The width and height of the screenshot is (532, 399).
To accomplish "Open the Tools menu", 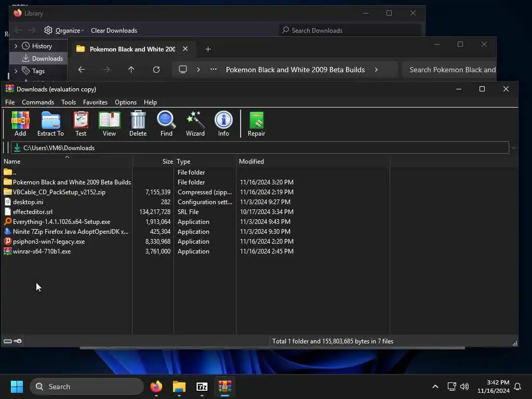I will click(69, 102).
